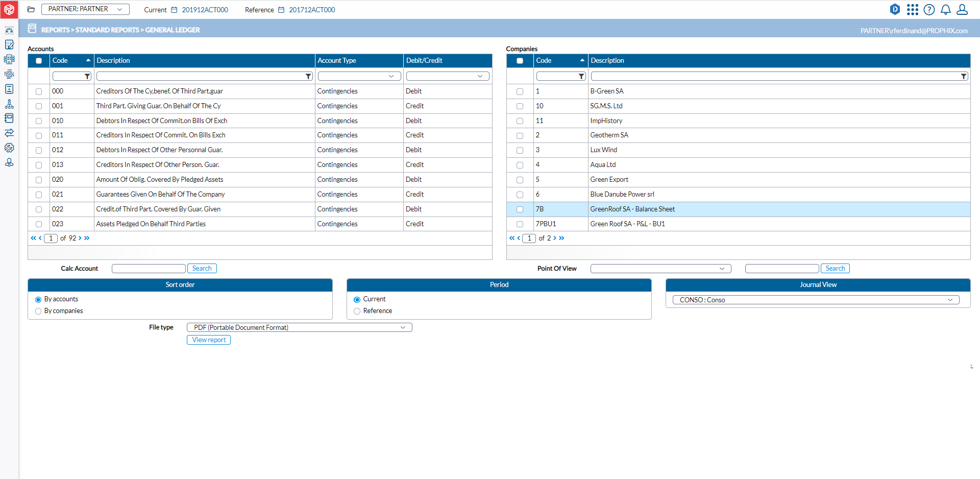Screen dimensions: 980x479
Task: Open the Point Of View dropdown
Action: pos(660,269)
